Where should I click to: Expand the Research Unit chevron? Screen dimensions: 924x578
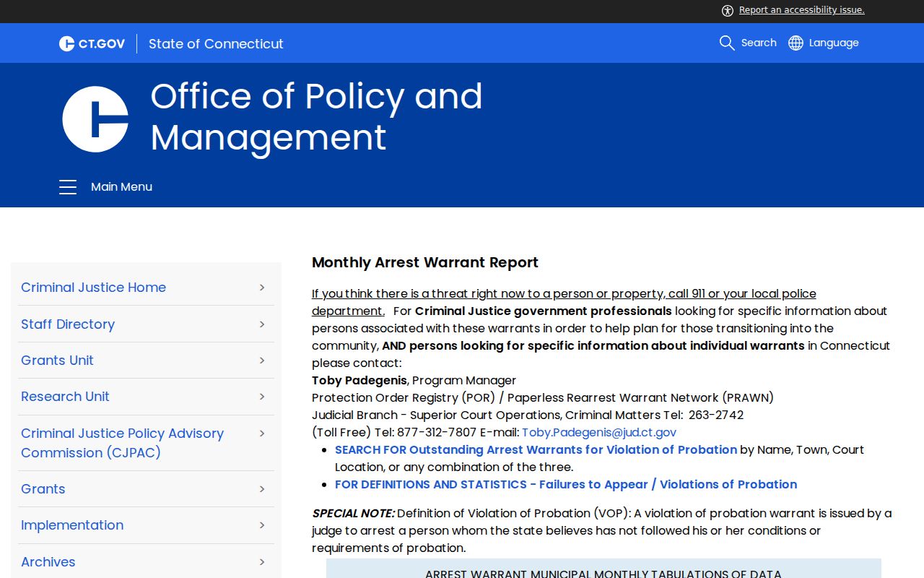262,397
